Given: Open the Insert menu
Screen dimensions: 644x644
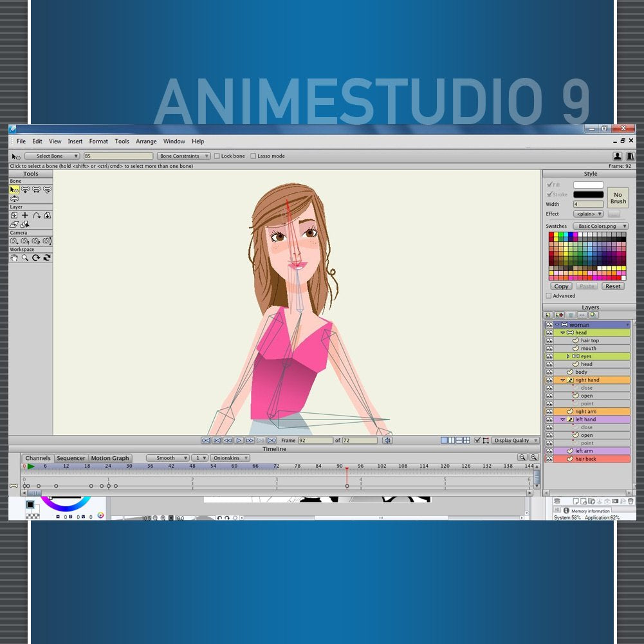Looking at the screenshot, I should (75, 142).
